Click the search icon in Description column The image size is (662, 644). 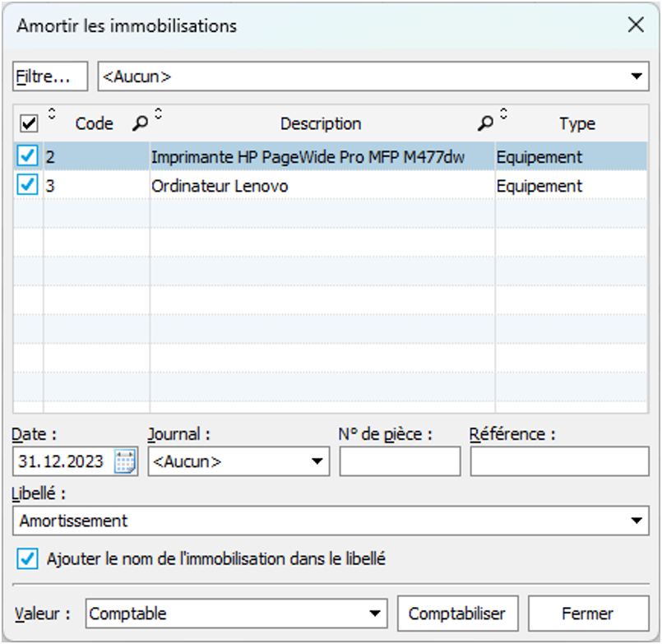(486, 124)
